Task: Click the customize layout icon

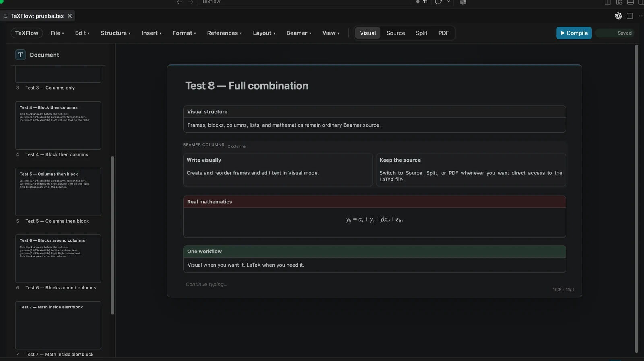Action: (x=619, y=2)
